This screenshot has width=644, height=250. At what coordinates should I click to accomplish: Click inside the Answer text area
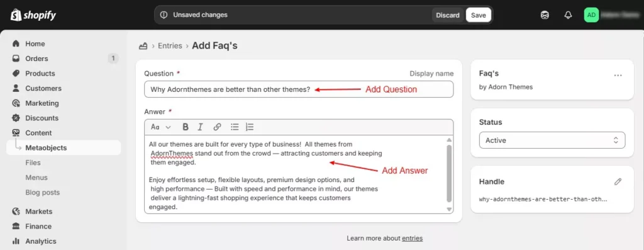(296, 175)
